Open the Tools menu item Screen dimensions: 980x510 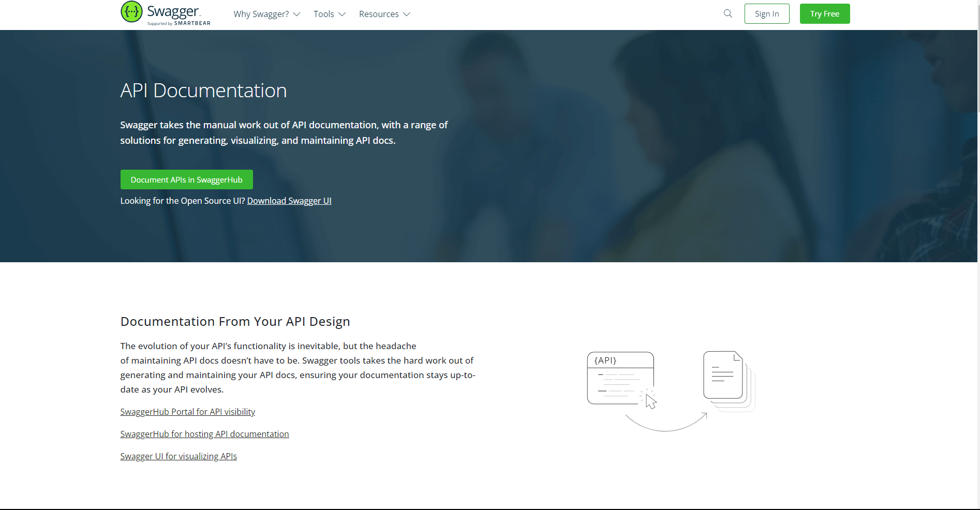(x=323, y=14)
